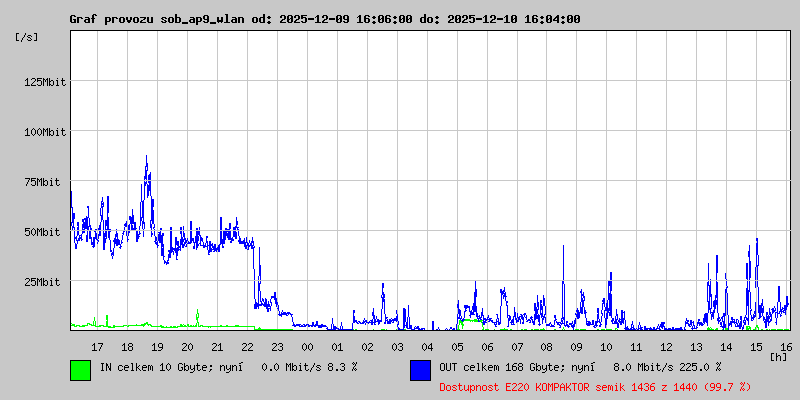The image size is (800, 400).
Task: Click the x-axis hour label '13'
Action: click(696, 347)
